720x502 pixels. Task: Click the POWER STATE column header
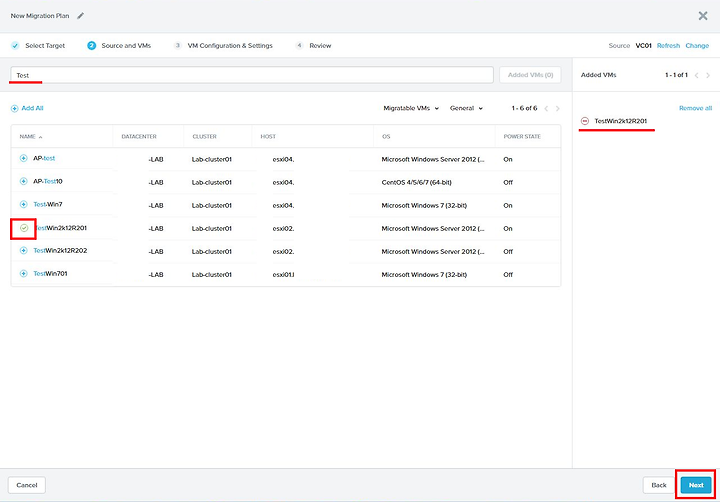[522, 136]
